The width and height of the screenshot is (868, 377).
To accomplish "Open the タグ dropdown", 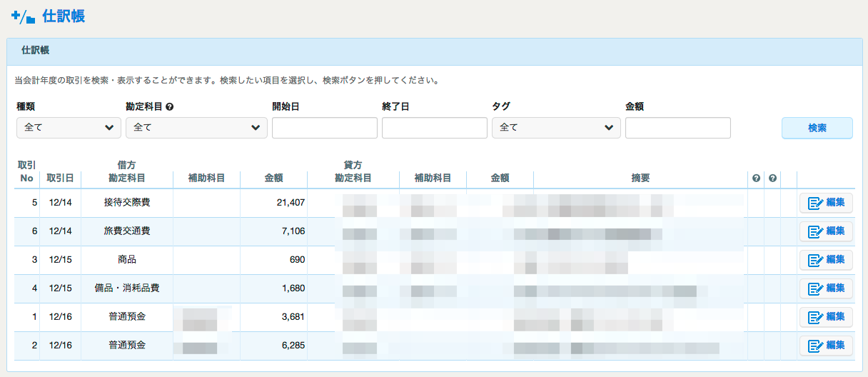I will coord(556,128).
